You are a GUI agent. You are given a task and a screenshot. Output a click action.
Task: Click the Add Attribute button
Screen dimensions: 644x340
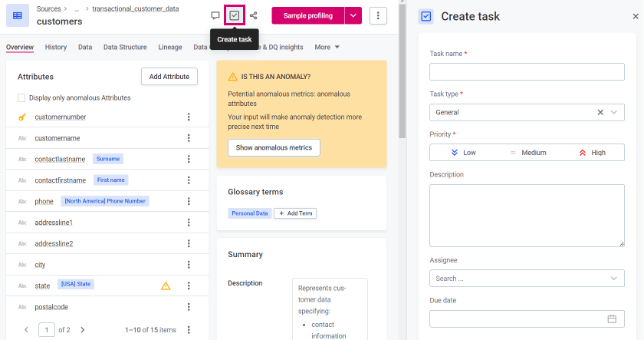(169, 77)
